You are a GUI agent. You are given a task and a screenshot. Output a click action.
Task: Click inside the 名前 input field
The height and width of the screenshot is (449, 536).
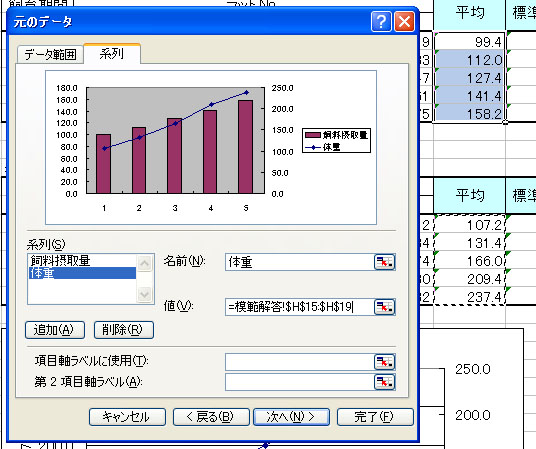[300, 262]
